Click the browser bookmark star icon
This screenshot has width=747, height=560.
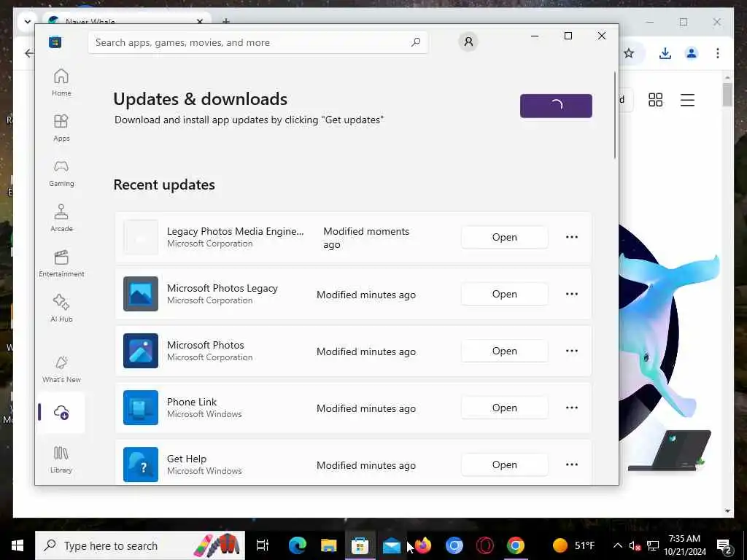[x=629, y=53]
